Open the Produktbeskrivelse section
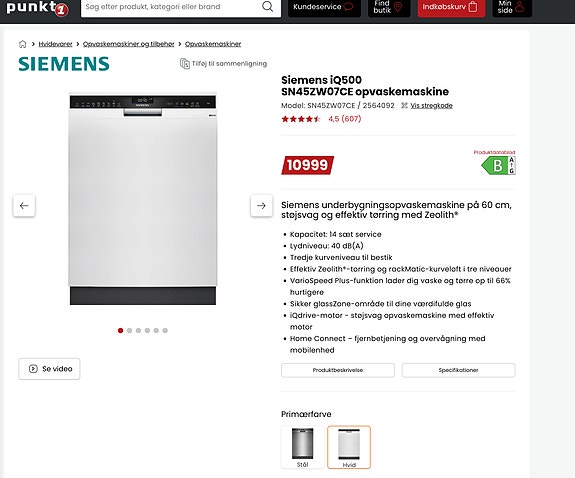 338,370
